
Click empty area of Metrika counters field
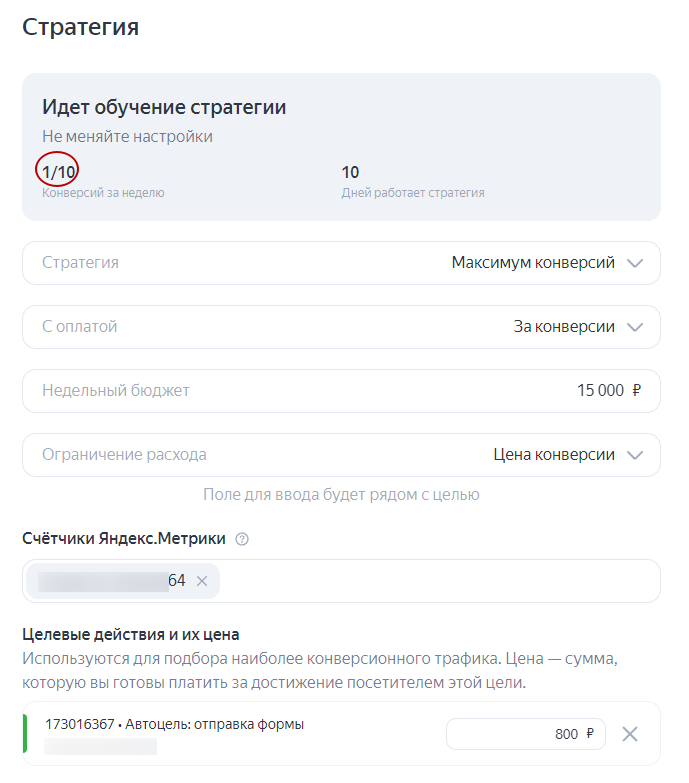tap(440, 581)
